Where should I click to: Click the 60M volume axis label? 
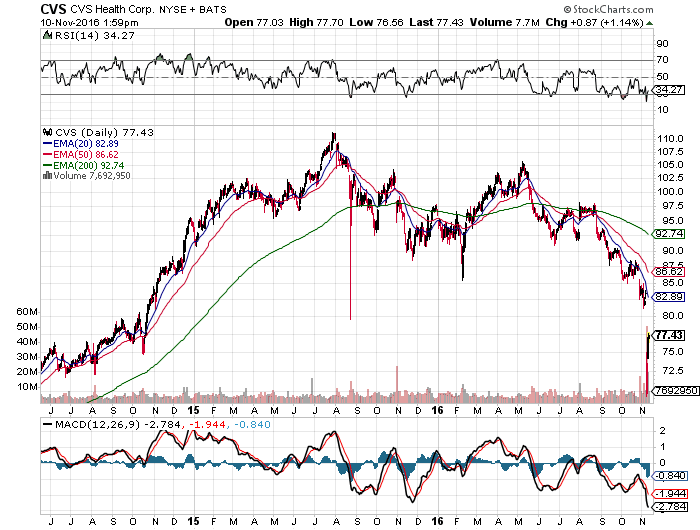pyautogui.click(x=27, y=312)
